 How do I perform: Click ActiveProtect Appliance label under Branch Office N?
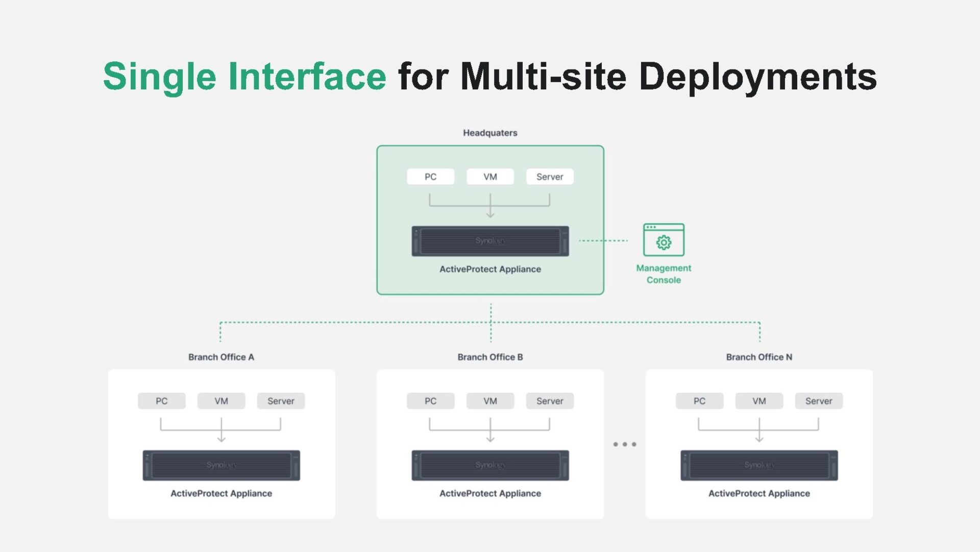(x=759, y=493)
